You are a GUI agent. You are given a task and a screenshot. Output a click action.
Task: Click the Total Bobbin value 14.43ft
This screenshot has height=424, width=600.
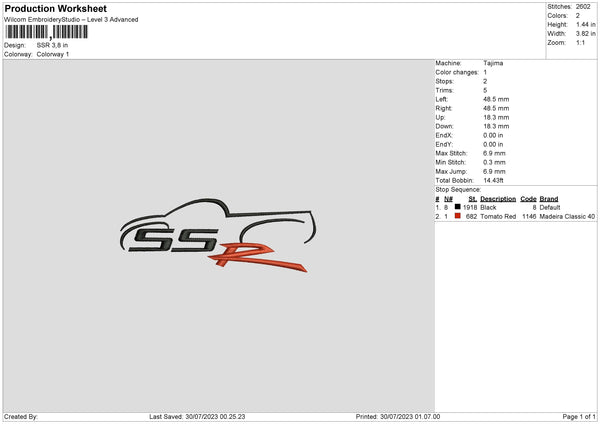click(x=494, y=180)
